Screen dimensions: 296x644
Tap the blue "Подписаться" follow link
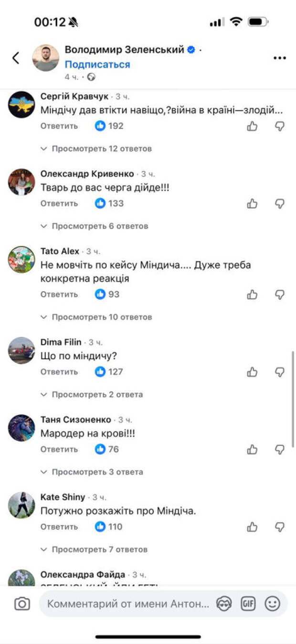[x=97, y=65]
